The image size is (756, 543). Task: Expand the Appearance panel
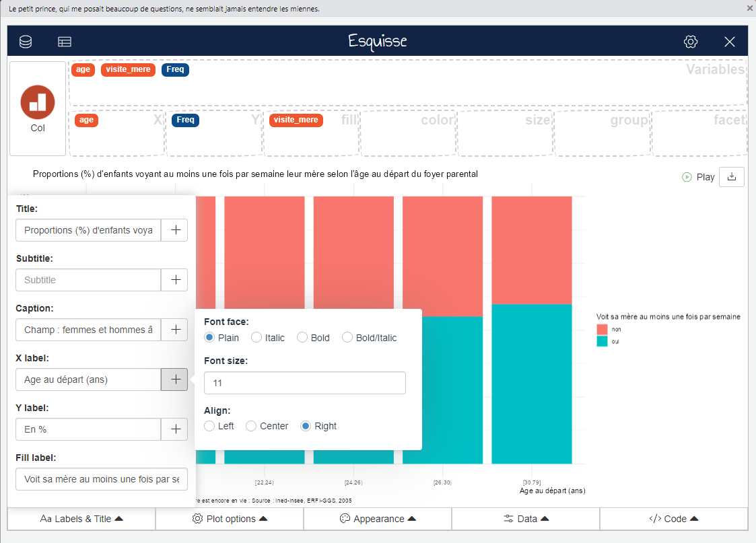coord(378,519)
